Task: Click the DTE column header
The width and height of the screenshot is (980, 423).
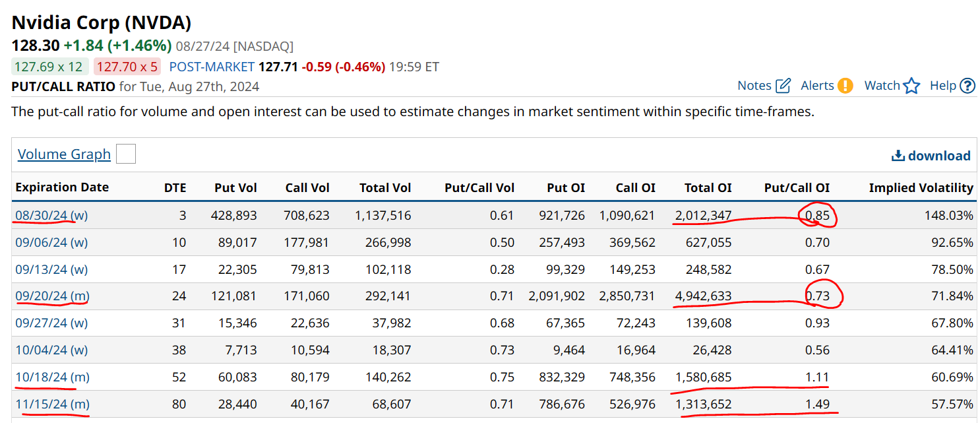Action: pos(175,188)
